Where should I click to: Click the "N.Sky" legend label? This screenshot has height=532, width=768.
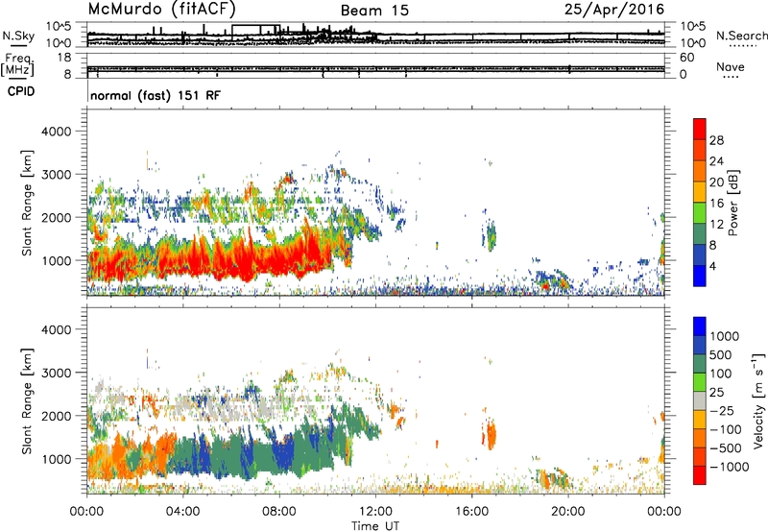[x=18, y=36]
